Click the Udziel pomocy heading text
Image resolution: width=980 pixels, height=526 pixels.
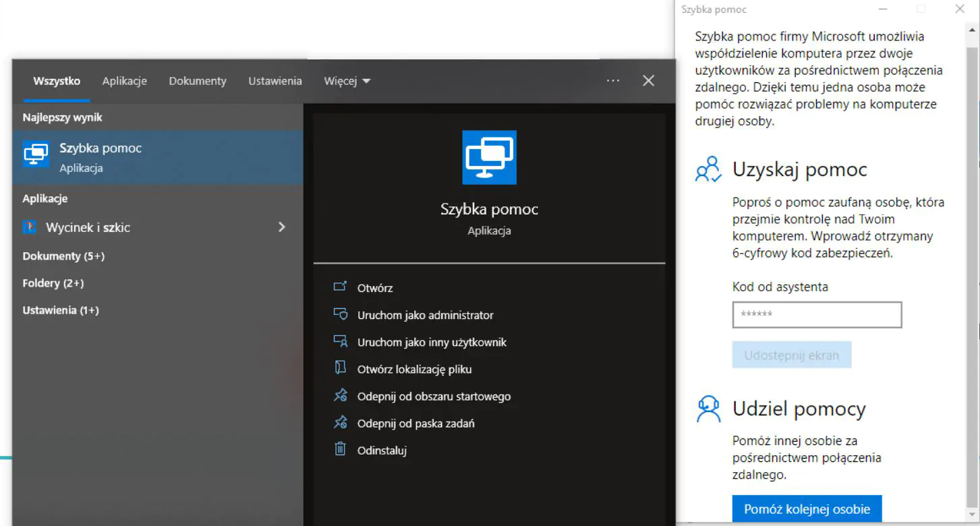point(799,409)
